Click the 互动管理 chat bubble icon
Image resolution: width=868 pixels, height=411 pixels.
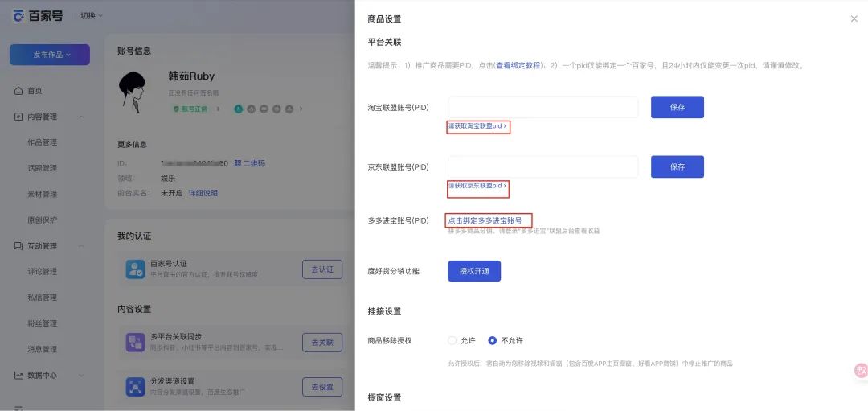[18, 246]
